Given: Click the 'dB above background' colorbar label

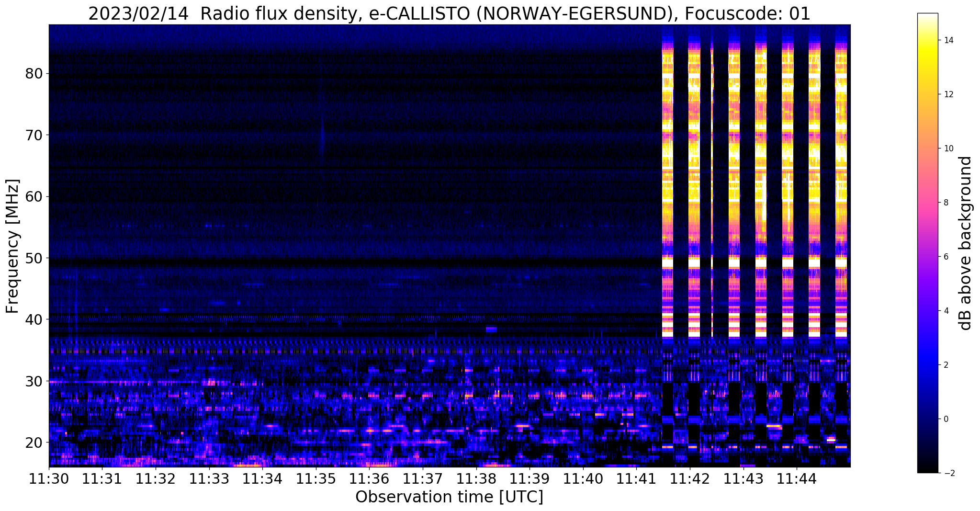Looking at the screenshot, I should pyautogui.click(x=966, y=243).
